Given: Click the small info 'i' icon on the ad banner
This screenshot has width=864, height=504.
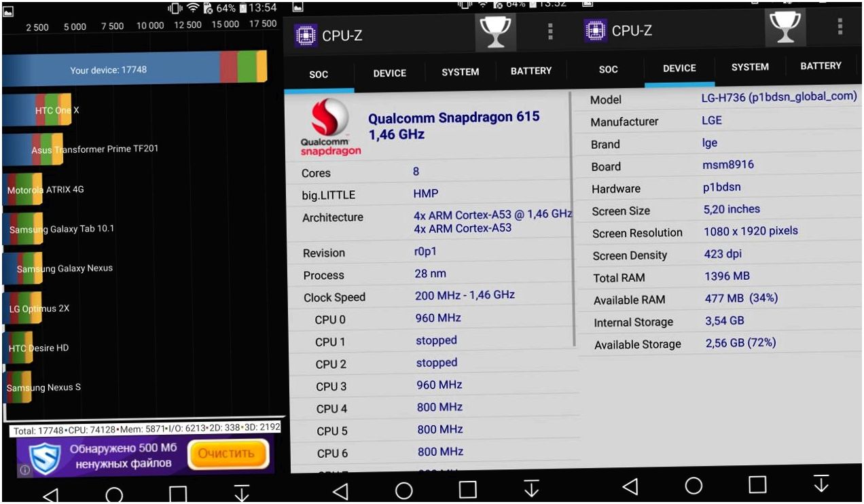Looking at the screenshot, I should coord(24,469).
